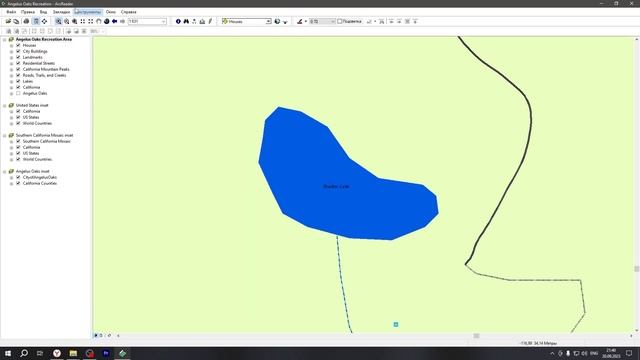Viewport: 640px width, 360px height.
Task: Select the Zoom In magnifier tool
Action: [x=58, y=21]
